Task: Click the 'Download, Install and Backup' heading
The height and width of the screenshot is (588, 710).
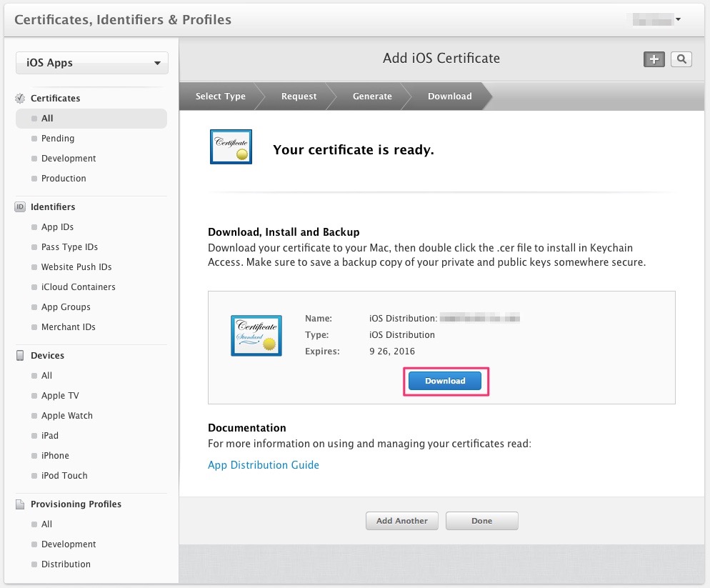Action: pos(284,232)
